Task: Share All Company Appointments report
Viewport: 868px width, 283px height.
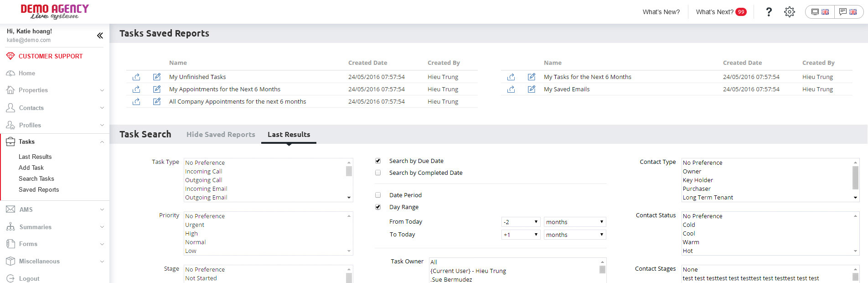Action: point(136,101)
